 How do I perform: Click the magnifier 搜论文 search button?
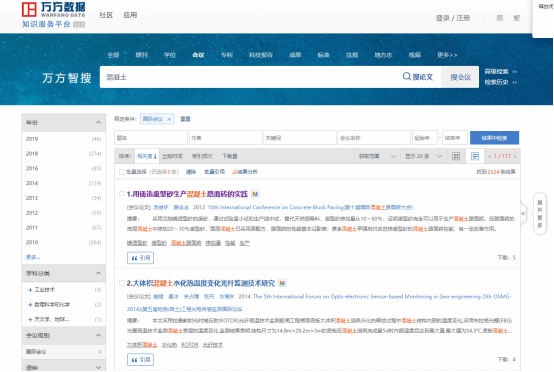click(x=418, y=77)
